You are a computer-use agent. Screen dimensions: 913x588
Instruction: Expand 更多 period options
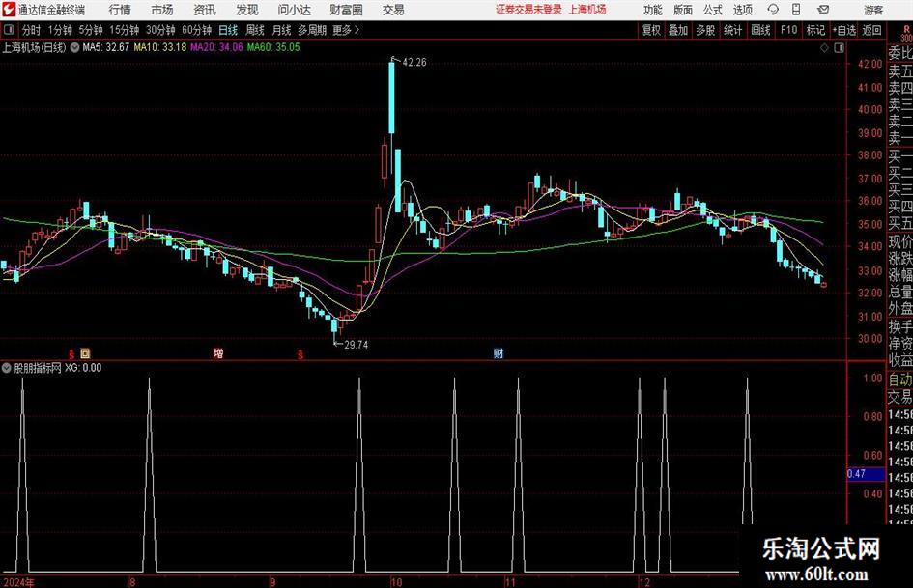pos(346,30)
